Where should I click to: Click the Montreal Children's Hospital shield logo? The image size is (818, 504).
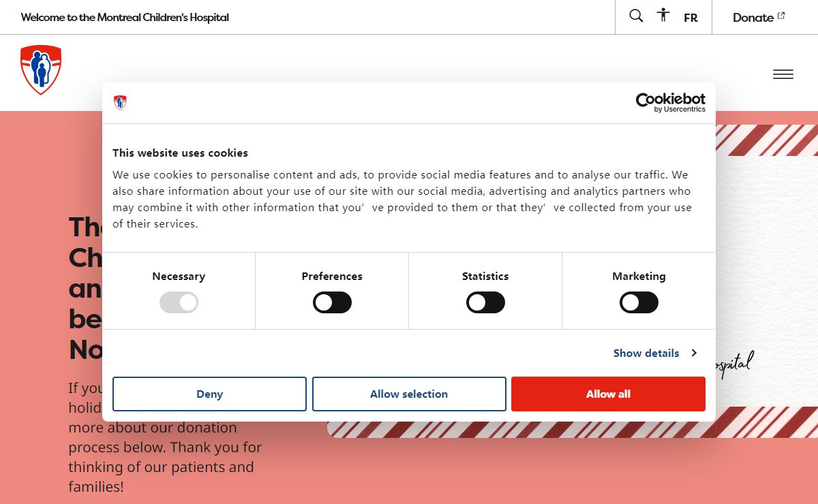pyautogui.click(x=41, y=69)
